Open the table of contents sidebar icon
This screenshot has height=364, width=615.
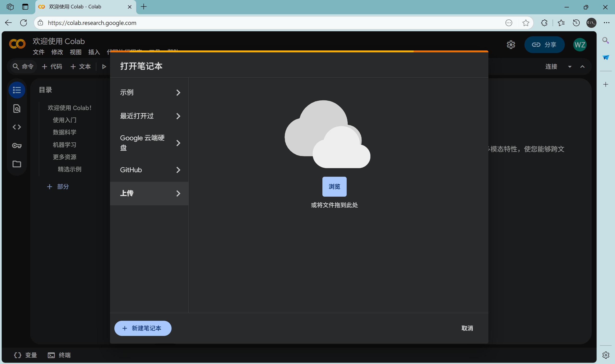[x=17, y=90]
